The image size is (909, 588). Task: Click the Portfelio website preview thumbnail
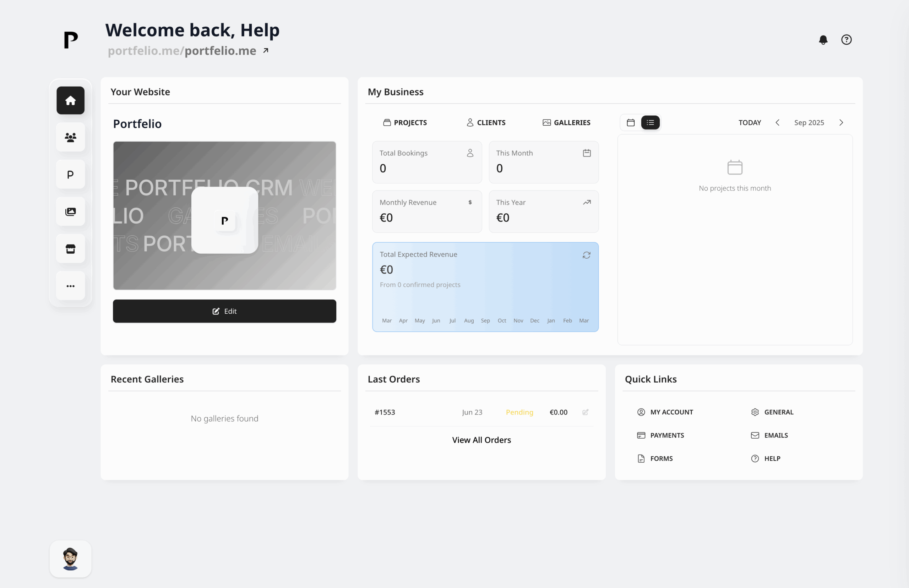[x=224, y=216]
